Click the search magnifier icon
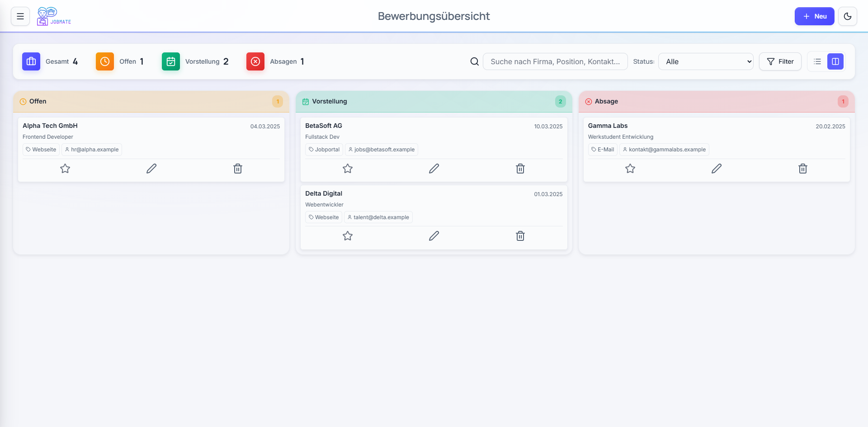The image size is (868, 427). [474, 61]
